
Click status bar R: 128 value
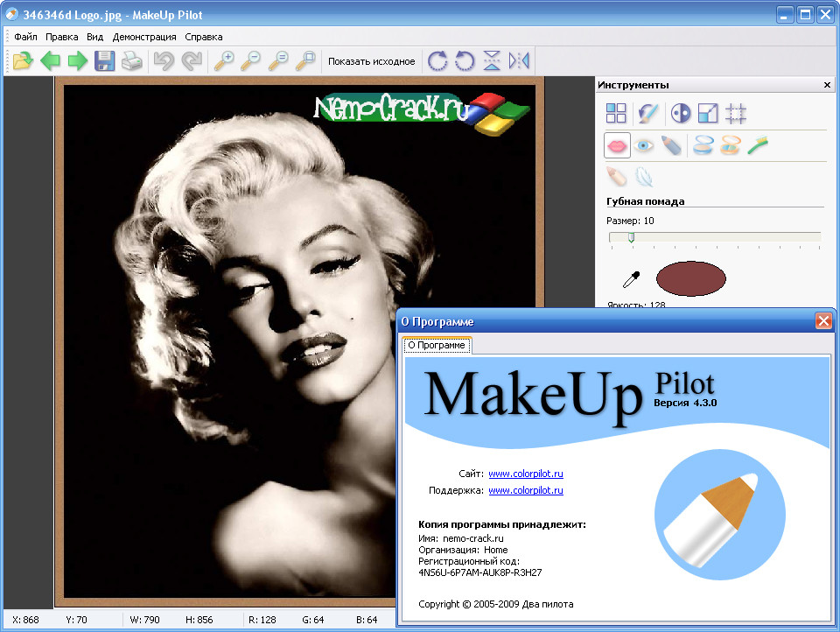(x=262, y=620)
